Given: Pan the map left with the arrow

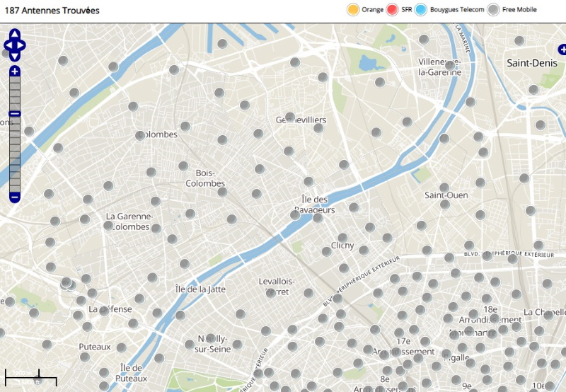Looking at the screenshot, I should 8,45.
